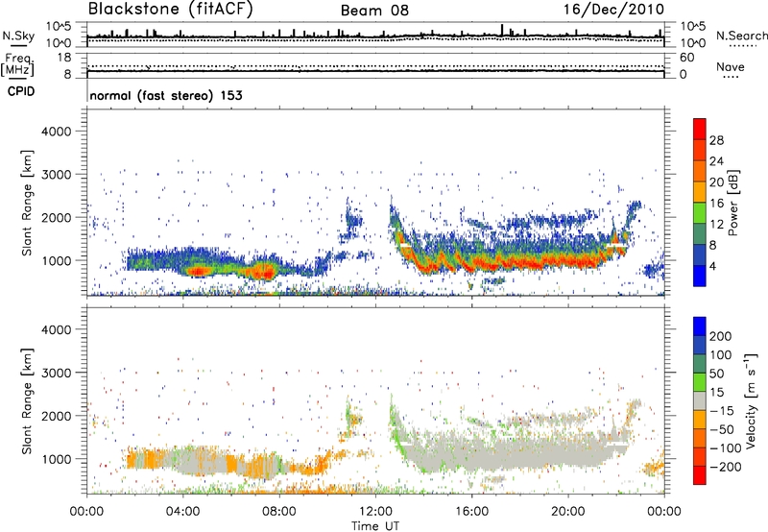Click the "Nave" legend label
This screenshot has height=532, width=768.
[x=731, y=66]
